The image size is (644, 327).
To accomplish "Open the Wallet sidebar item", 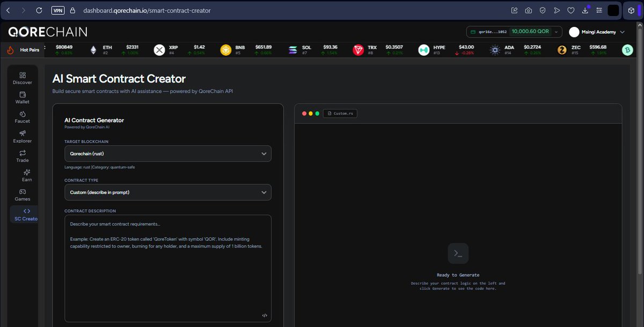I will coord(23,98).
